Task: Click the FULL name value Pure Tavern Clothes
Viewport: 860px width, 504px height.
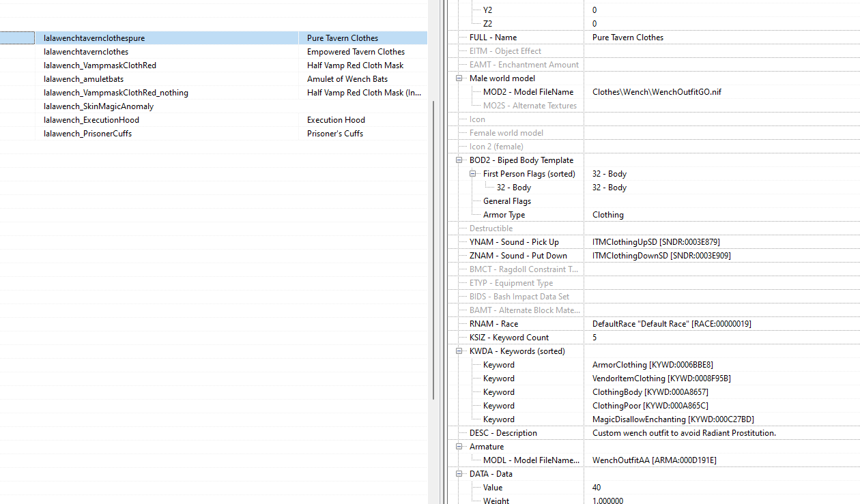Action: click(x=628, y=38)
